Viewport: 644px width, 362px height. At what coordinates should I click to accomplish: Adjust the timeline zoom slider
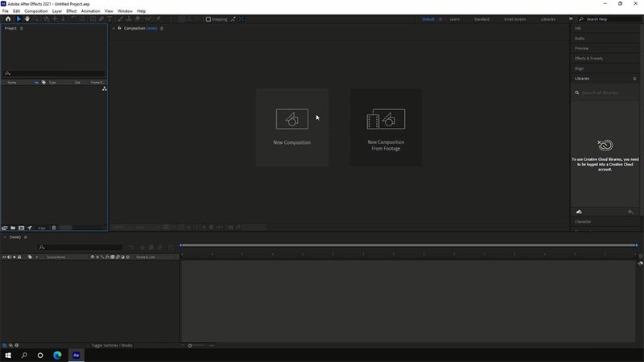click(x=190, y=346)
